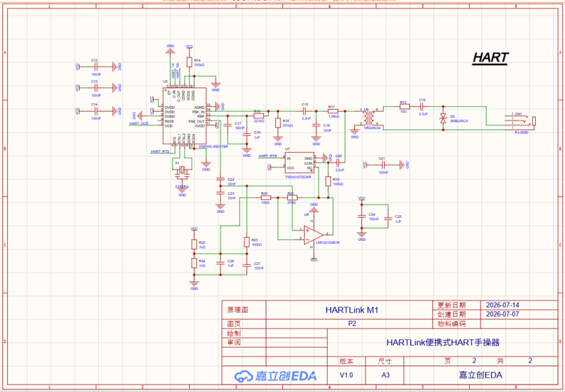Viewport: 565px width, 392px height.
Task: Select capacitor C22 symbol
Action: [x=220, y=179]
